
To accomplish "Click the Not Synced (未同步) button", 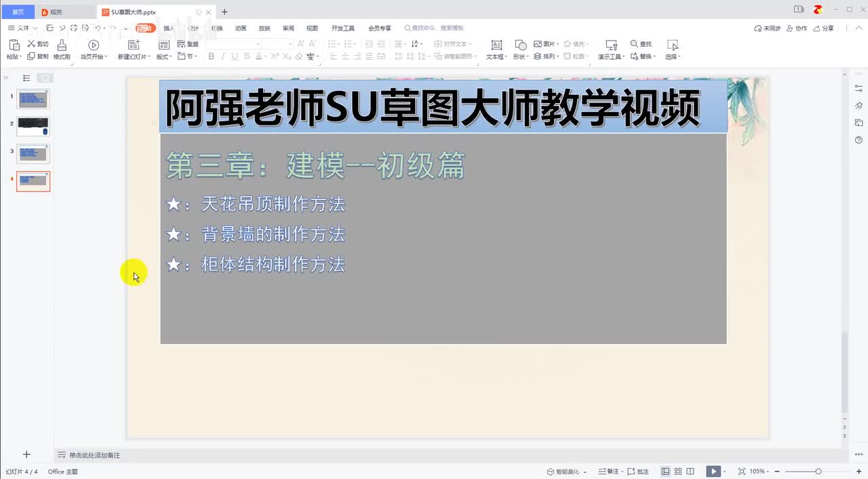I will 768,28.
